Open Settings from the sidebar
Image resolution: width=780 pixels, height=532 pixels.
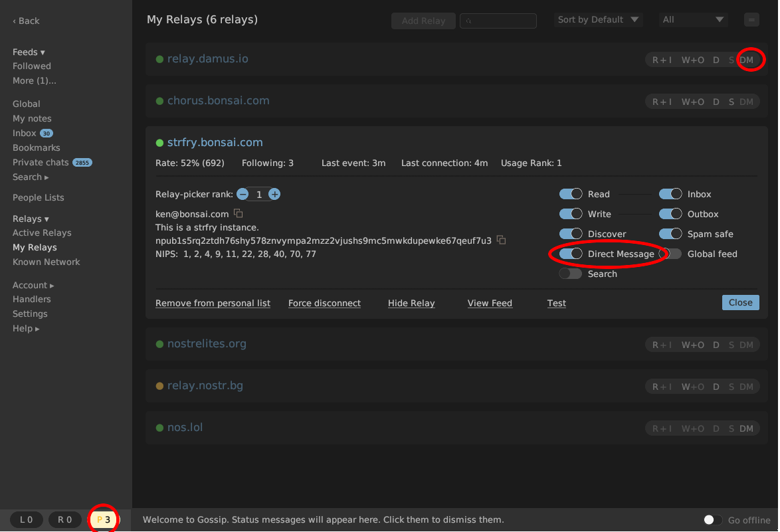point(30,313)
